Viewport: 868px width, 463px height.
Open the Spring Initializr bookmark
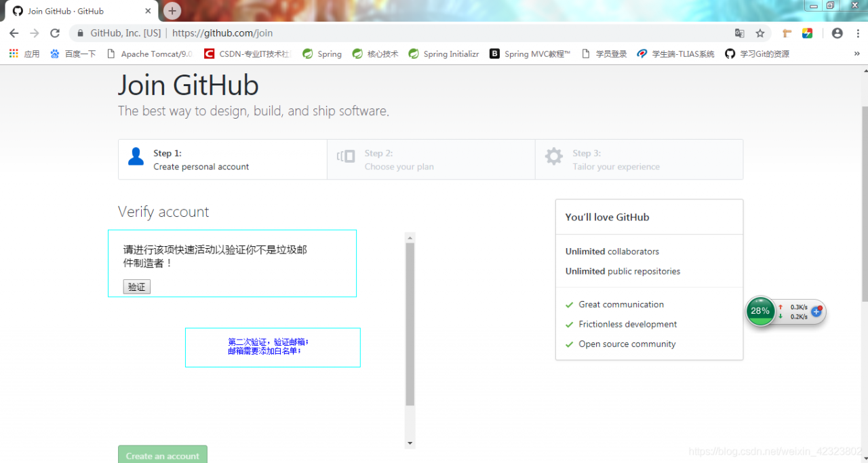tap(443, 54)
